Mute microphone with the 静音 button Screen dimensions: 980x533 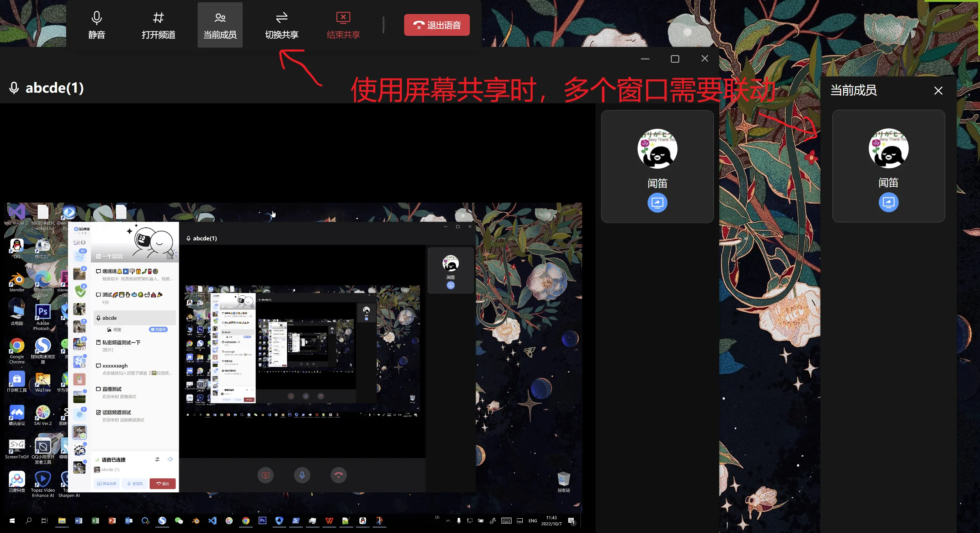tap(97, 25)
